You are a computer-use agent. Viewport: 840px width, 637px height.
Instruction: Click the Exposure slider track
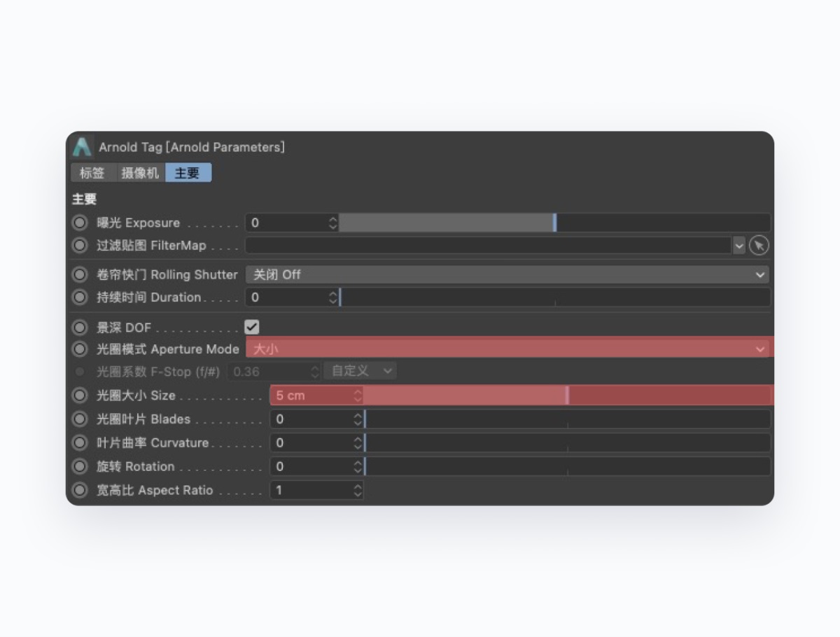(554, 223)
